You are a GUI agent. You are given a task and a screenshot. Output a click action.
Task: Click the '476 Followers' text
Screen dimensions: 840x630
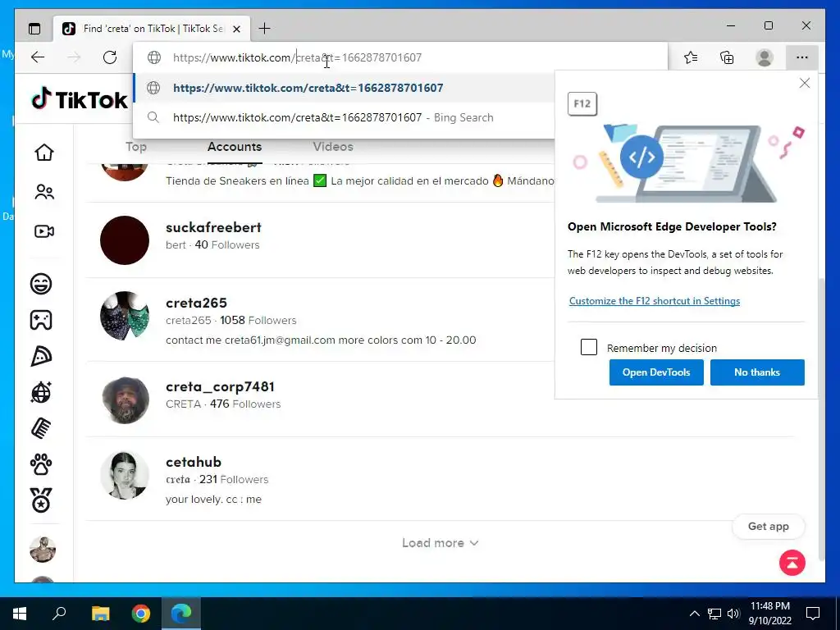click(x=245, y=404)
